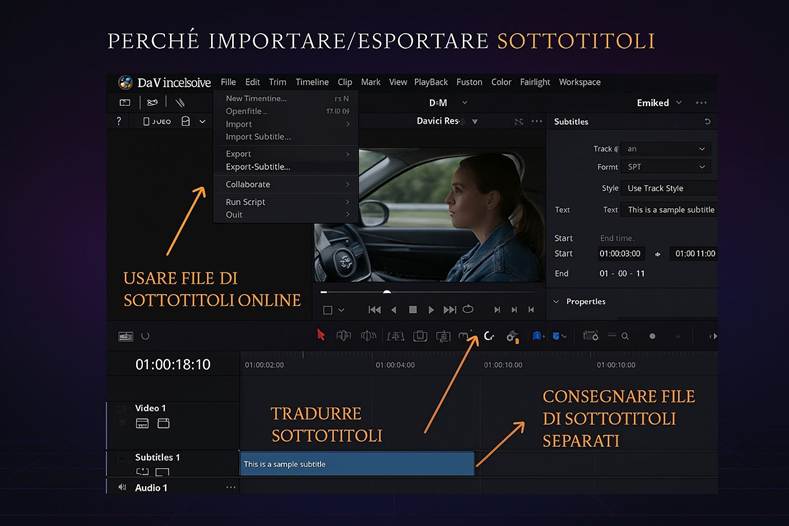Image resolution: width=789 pixels, height=526 pixels.
Task: Click the question mark help icon
Action: click(x=119, y=121)
